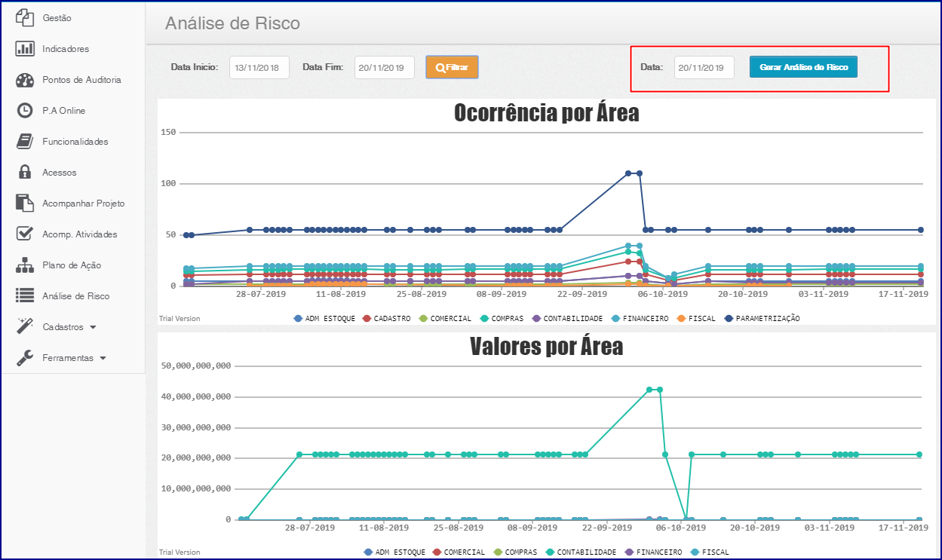Select Análise de Risco in sidebar

[x=75, y=296]
